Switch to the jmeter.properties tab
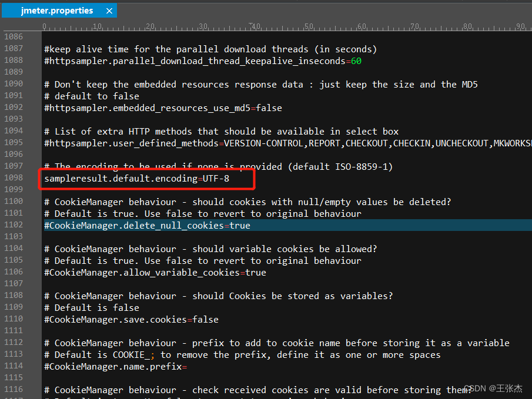 (x=56, y=11)
